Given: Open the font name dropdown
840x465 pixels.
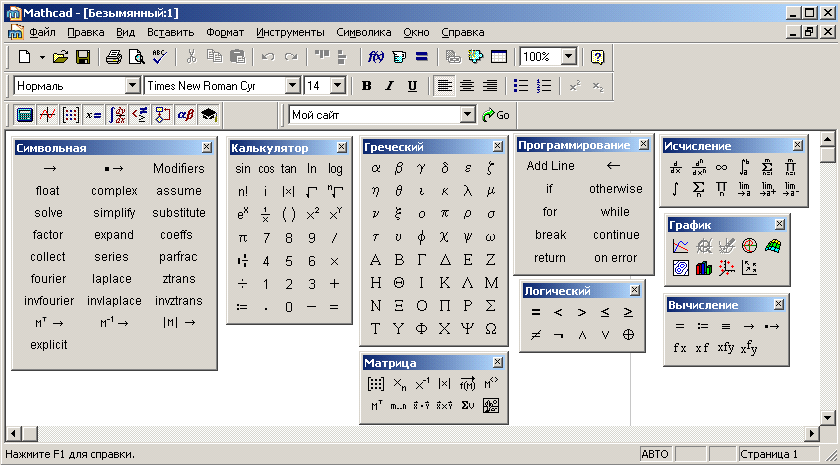Looking at the screenshot, I should pos(292,86).
